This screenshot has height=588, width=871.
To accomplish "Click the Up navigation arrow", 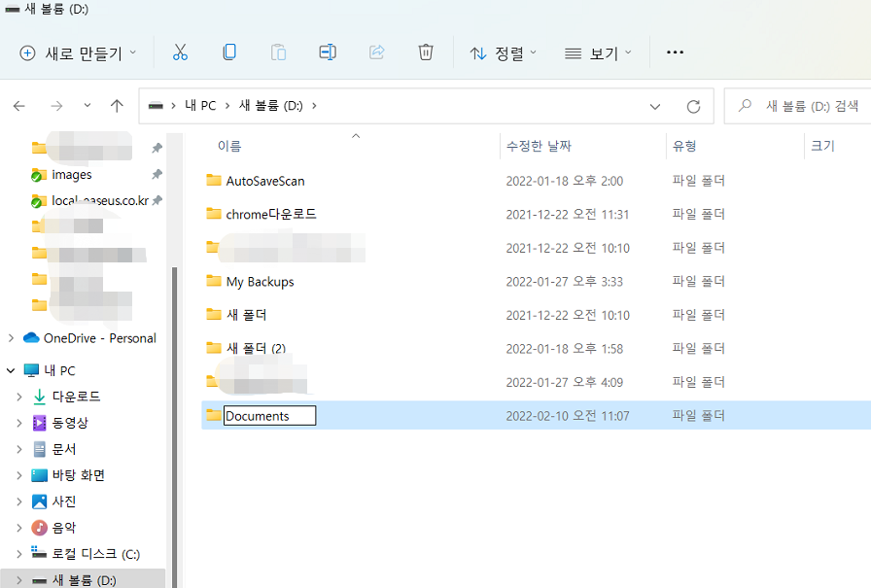I will click(x=117, y=106).
